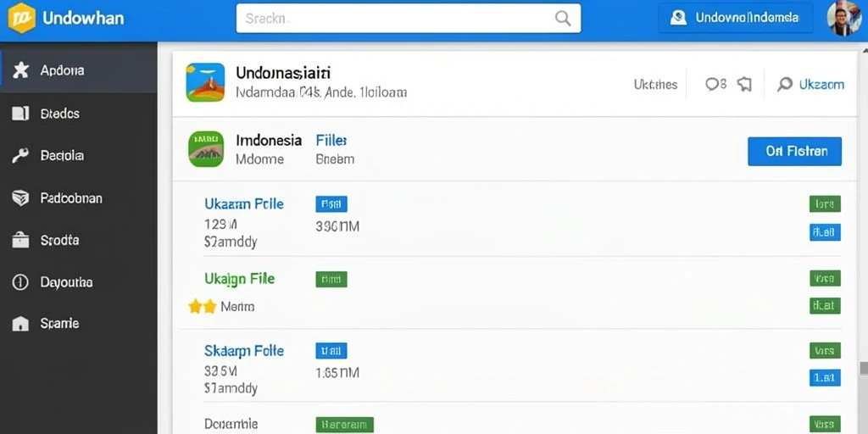
Task: Click the Ort Flstren button
Action: [x=794, y=151]
